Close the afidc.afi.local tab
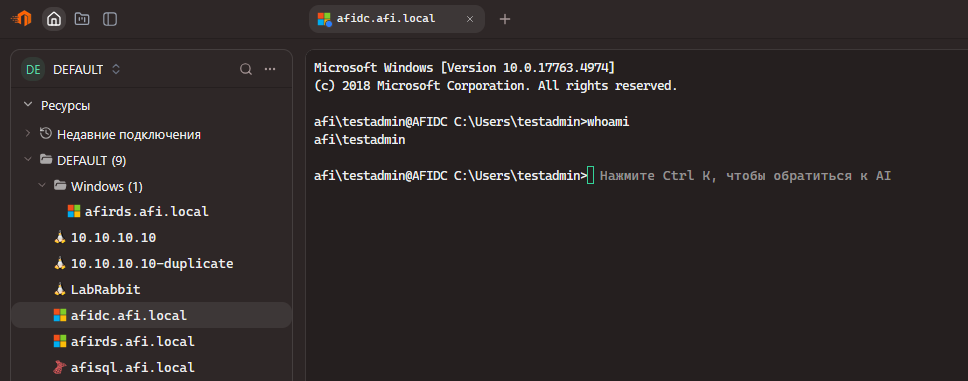968x381 pixels. (470, 19)
